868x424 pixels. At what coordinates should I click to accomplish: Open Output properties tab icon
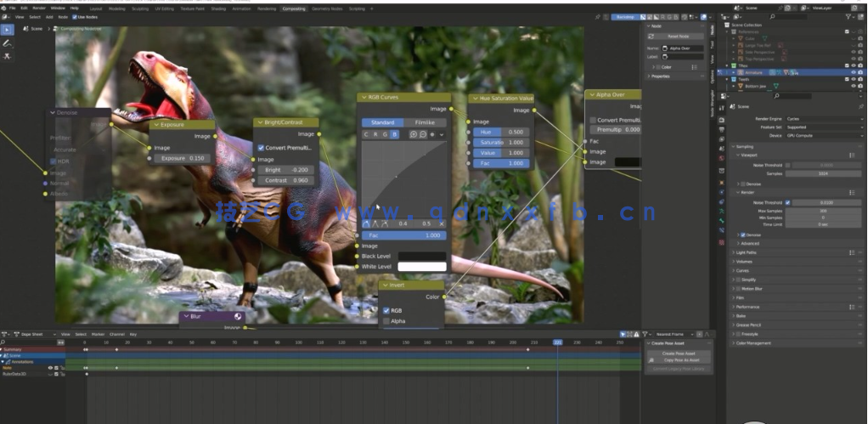[x=721, y=129]
